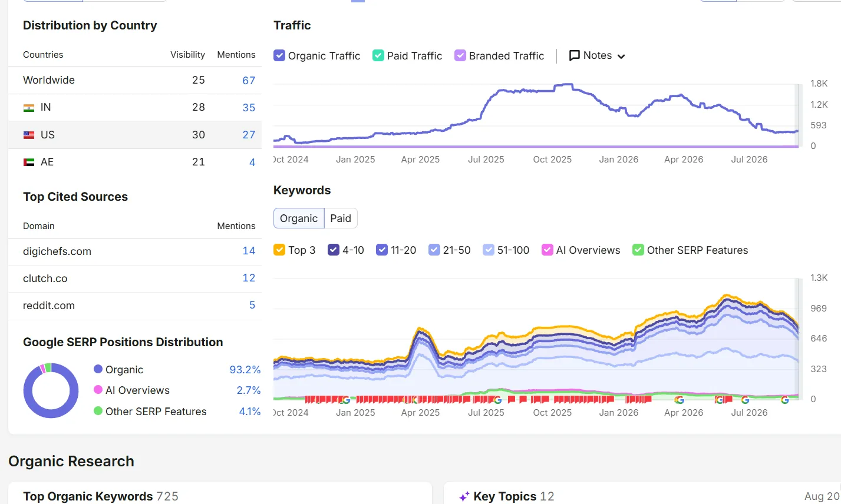Click the green Other SERP Features legend dot
841x504 pixels.
[x=98, y=411]
